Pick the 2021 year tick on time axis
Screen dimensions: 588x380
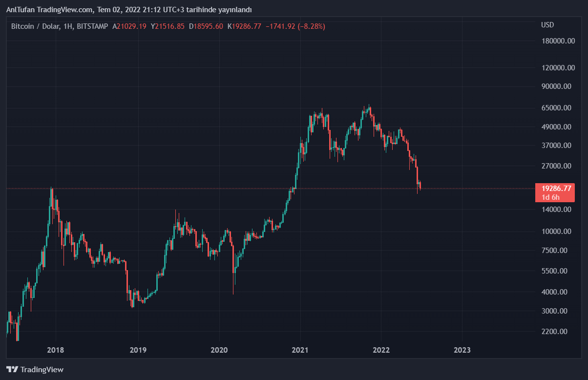pos(300,350)
